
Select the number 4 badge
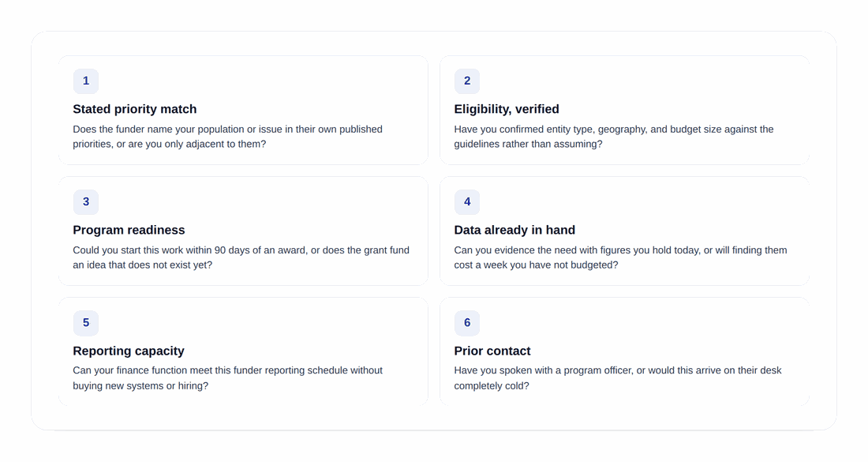(467, 201)
